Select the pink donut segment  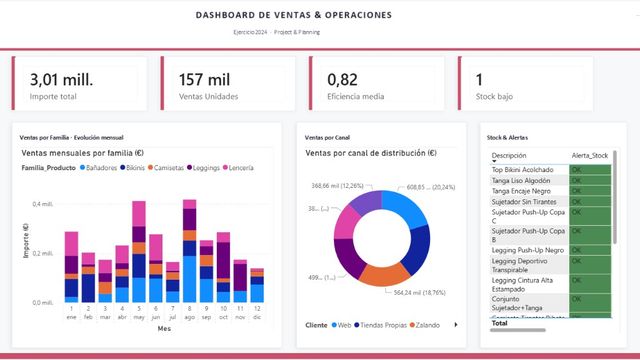(346, 222)
